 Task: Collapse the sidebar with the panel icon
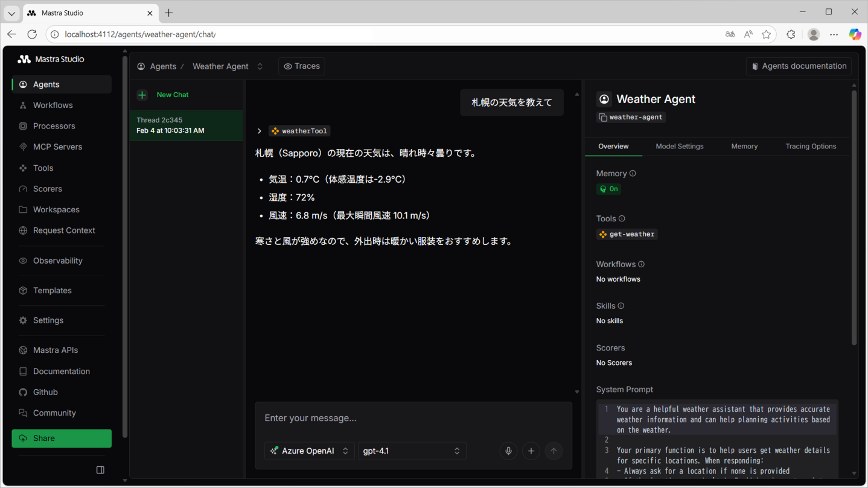(100, 470)
